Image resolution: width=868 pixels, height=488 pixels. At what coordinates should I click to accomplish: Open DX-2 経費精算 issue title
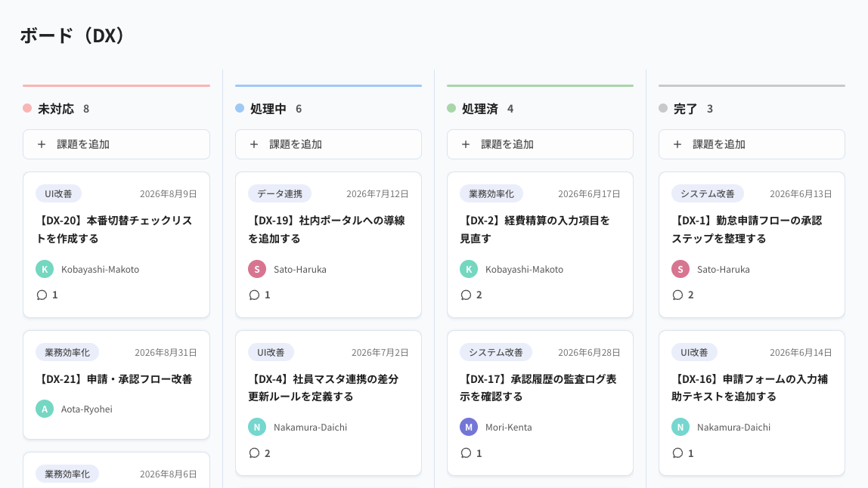535,229
